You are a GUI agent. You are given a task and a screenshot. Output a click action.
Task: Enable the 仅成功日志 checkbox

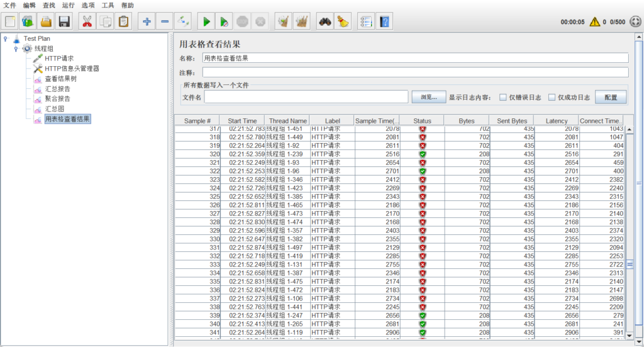[552, 98]
